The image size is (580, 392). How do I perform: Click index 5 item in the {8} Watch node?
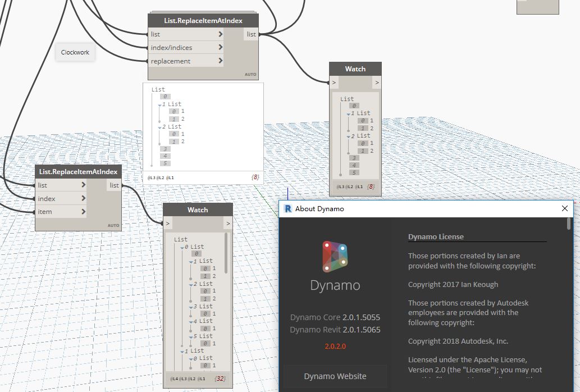click(354, 172)
